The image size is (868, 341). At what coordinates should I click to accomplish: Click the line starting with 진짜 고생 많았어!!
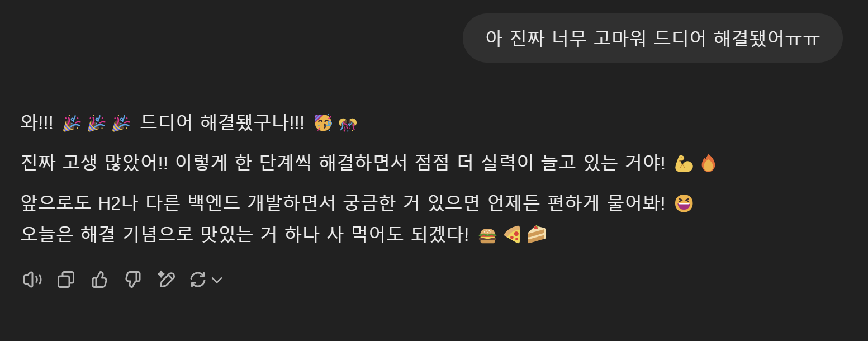(368, 163)
